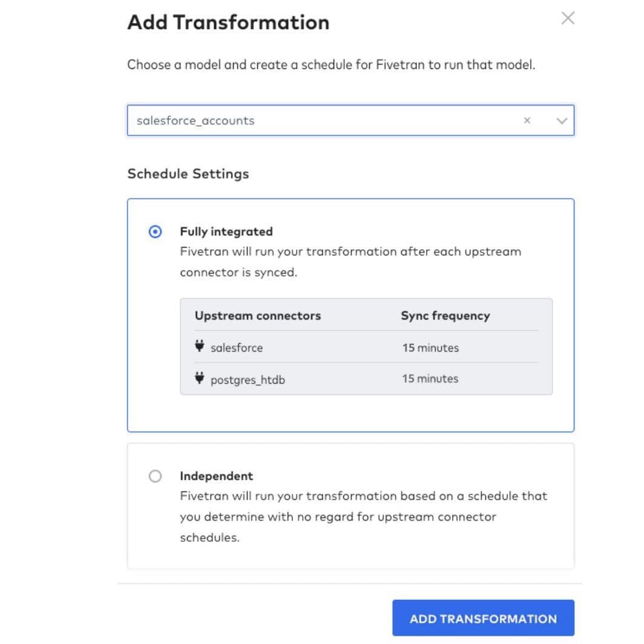644x644 pixels.
Task: Close the Add Transformation dialog
Action: 567,18
